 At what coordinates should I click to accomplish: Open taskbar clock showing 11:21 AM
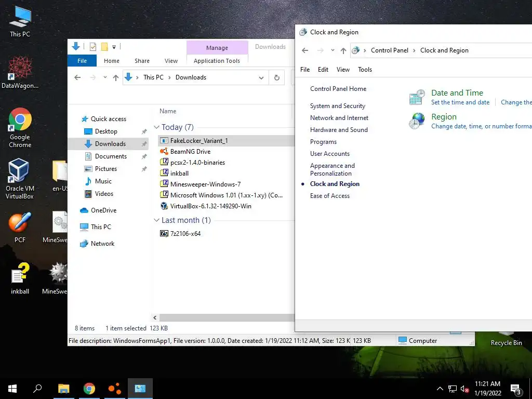pos(487,389)
